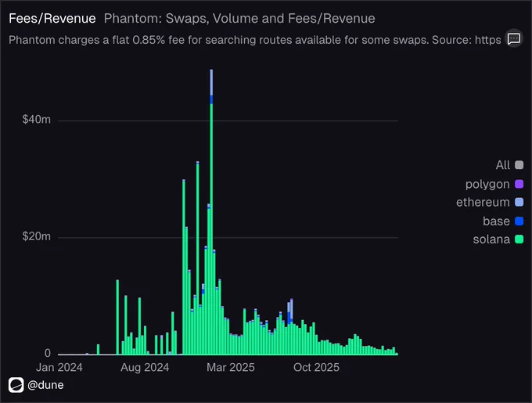
Task: Click the 'polygon' legend label
Action: 487,184
